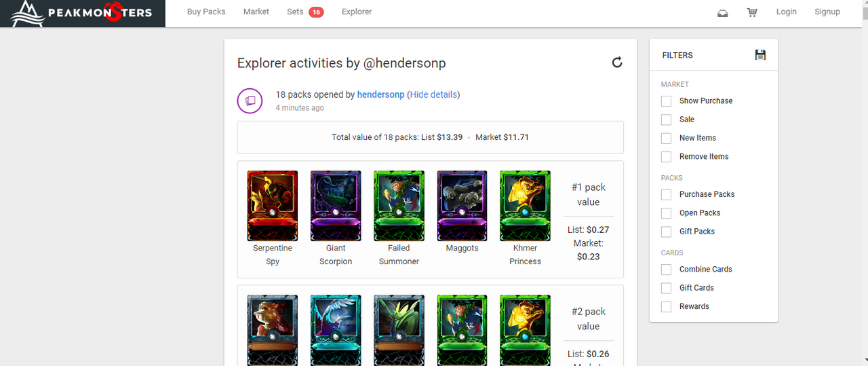Check the Rewards filter

666,306
